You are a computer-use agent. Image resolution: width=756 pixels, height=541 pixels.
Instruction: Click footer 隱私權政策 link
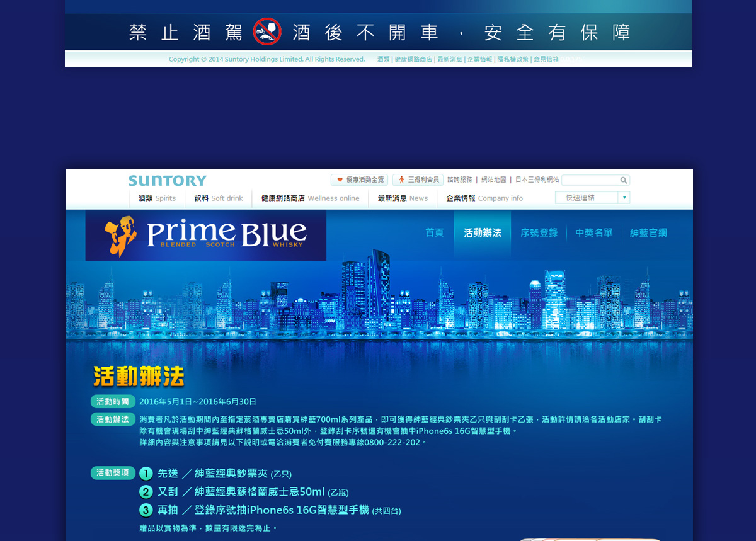point(513,59)
